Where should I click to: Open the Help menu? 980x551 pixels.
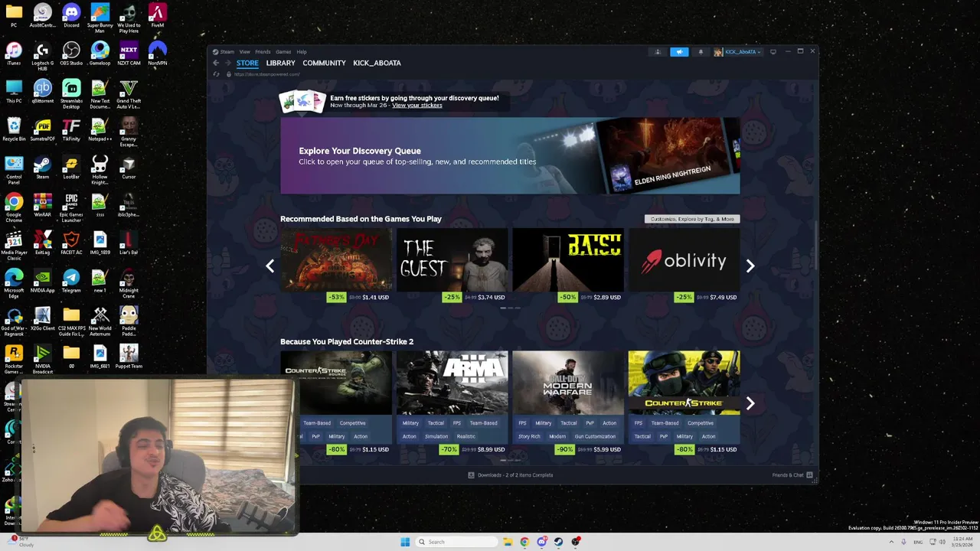302,52
